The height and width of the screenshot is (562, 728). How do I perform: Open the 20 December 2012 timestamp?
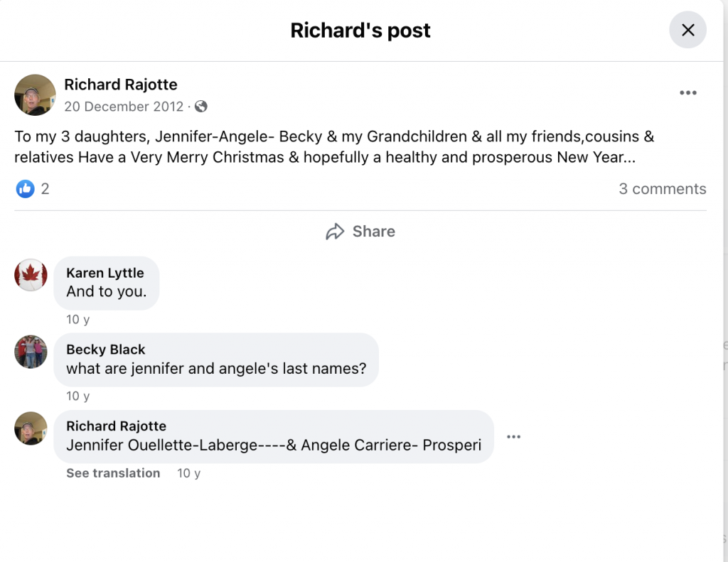point(124,107)
